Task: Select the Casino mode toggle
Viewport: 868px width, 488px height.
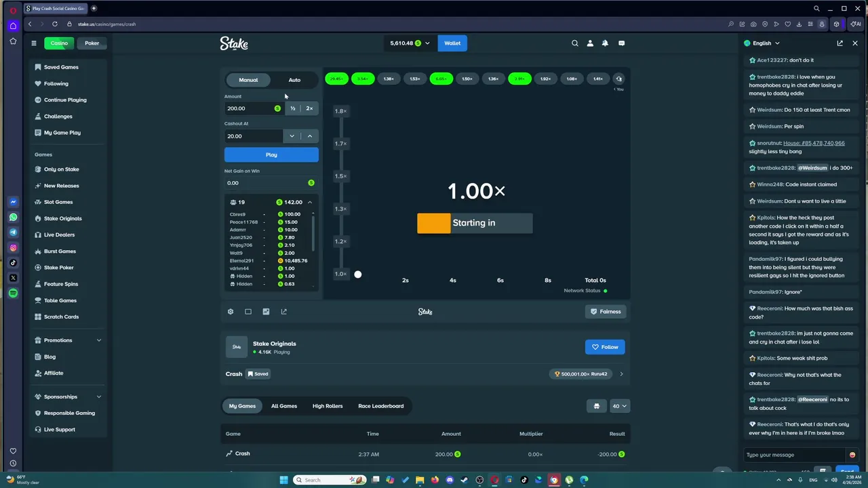Action: pyautogui.click(x=59, y=43)
